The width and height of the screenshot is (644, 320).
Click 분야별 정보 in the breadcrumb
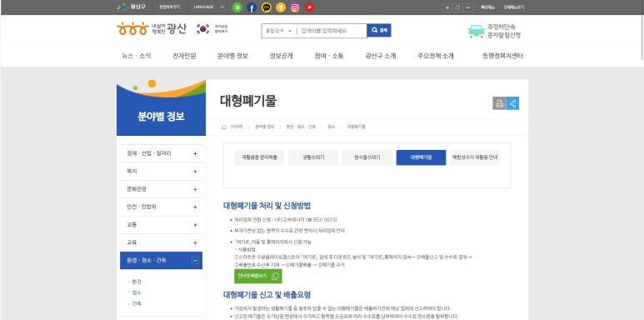(x=264, y=127)
